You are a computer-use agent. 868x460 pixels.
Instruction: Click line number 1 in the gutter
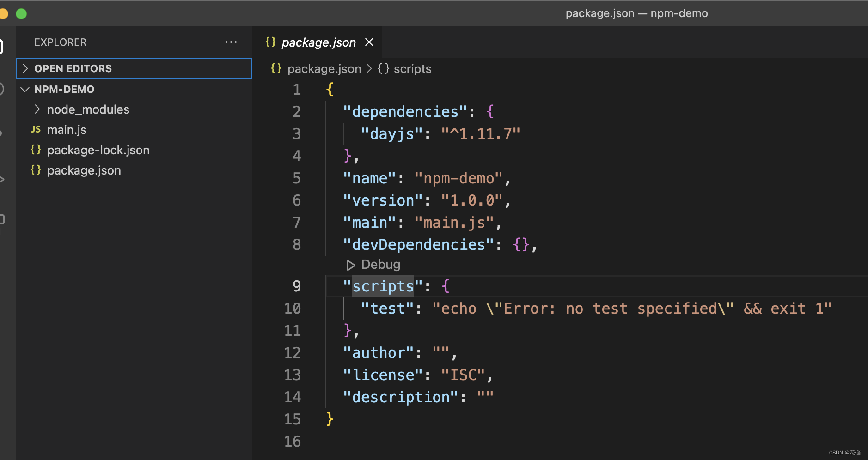point(297,90)
